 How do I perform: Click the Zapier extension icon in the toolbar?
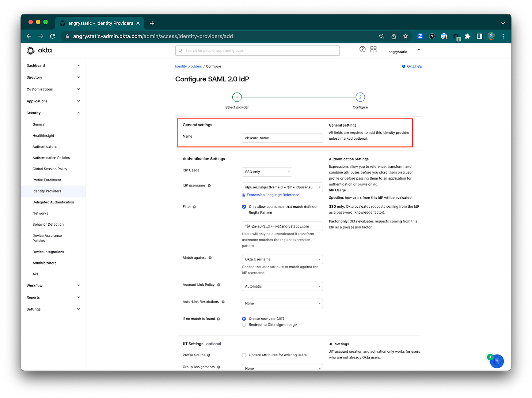pos(420,36)
